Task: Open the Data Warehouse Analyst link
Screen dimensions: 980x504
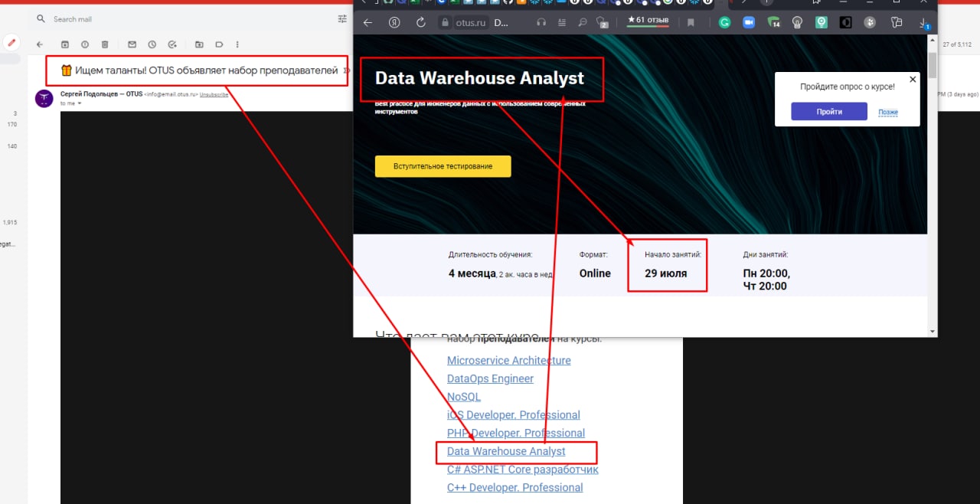Action: click(x=506, y=451)
